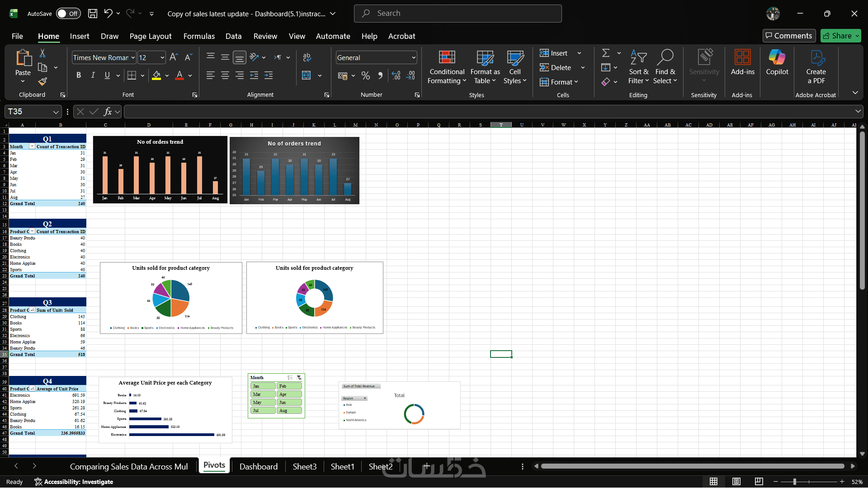The image size is (868, 488).
Task: Open the General number format dropdown
Action: [x=413, y=58]
